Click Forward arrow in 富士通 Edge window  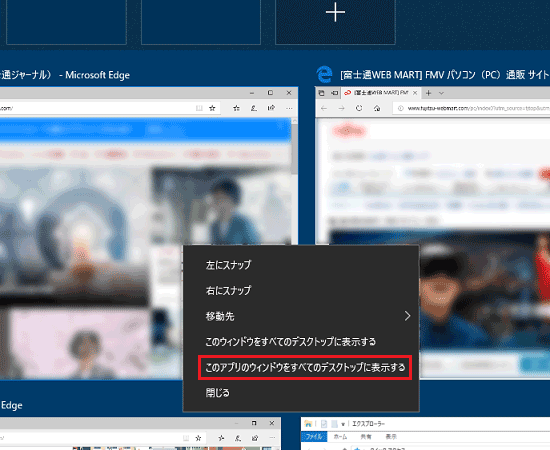tap(341, 108)
